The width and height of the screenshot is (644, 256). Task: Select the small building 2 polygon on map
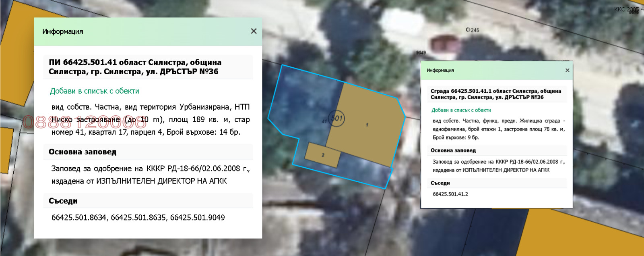(322, 155)
